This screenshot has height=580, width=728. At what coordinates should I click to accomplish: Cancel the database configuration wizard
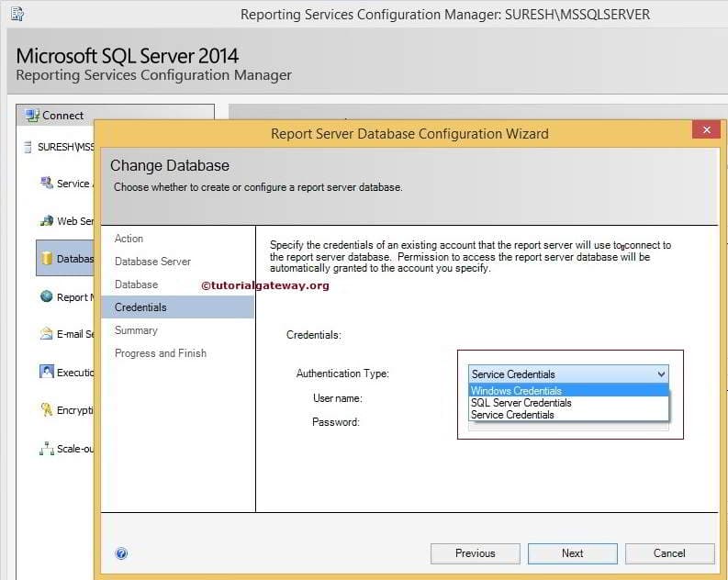point(669,553)
